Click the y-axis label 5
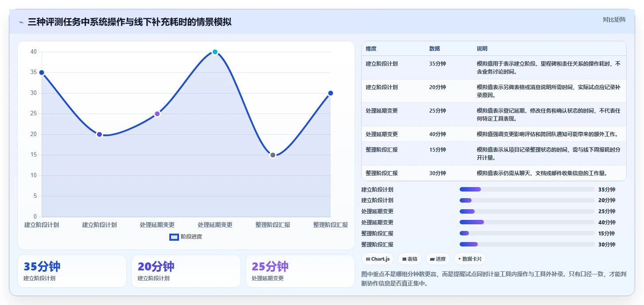The height and width of the screenshot is (305, 644). pos(35,196)
